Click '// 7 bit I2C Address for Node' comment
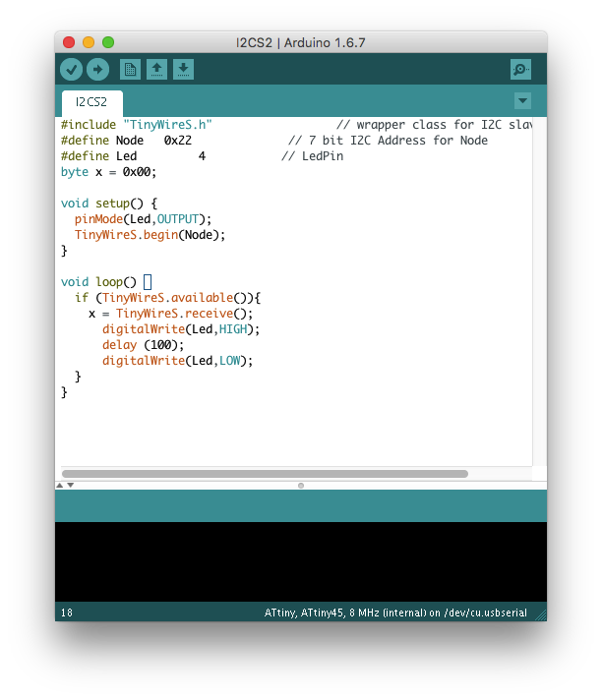 click(389, 141)
